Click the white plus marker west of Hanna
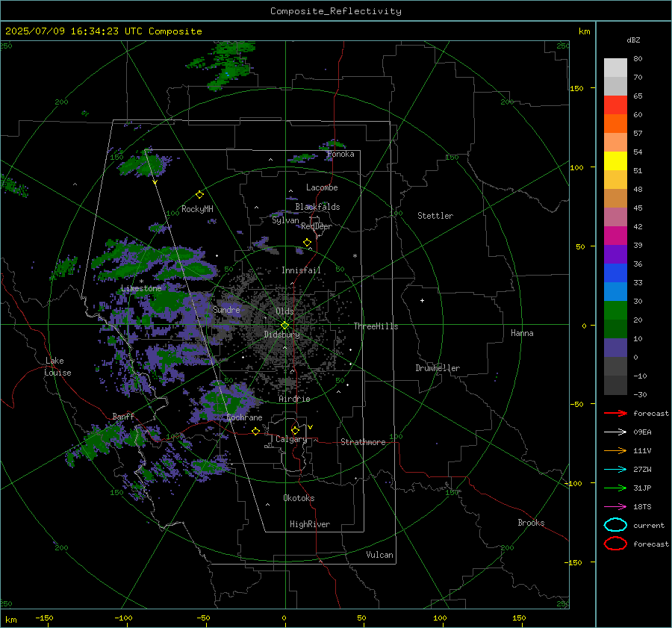Image resolution: width=672 pixels, height=628 pixels. point(422,300)
